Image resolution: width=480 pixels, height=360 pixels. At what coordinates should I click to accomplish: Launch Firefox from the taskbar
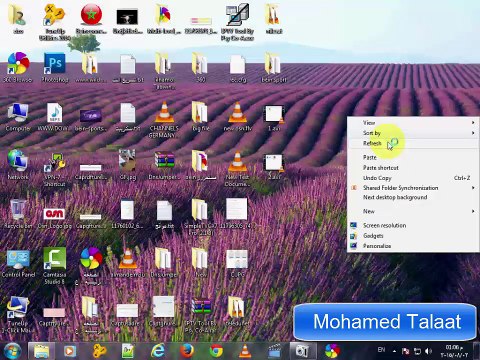[187, 351]
